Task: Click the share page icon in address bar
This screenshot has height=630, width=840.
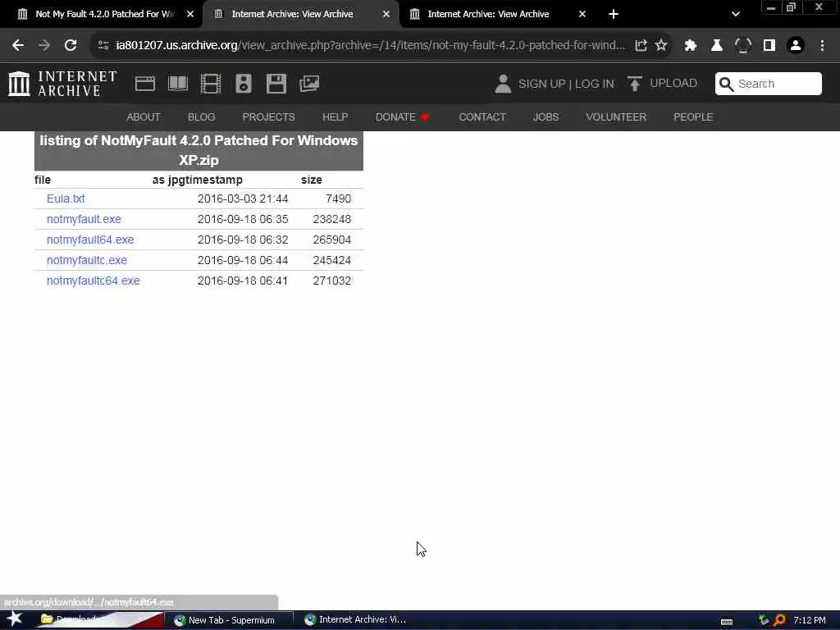Action: (641, 46)
